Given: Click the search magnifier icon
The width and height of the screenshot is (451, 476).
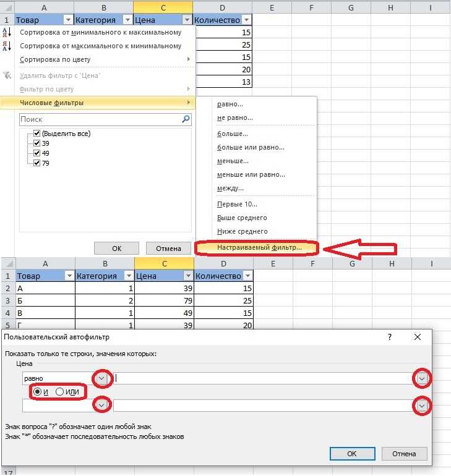Looking at the screenshot, I should click(x=186, y=119).
